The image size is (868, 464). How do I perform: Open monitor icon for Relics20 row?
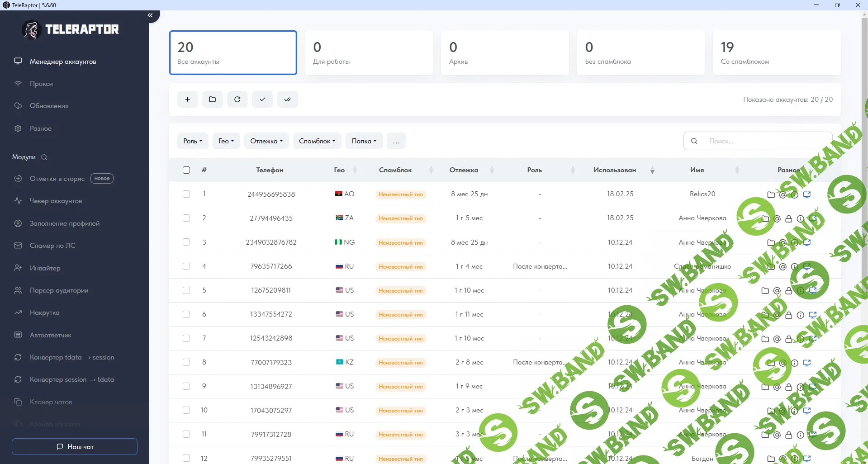[x=806, y=194]
